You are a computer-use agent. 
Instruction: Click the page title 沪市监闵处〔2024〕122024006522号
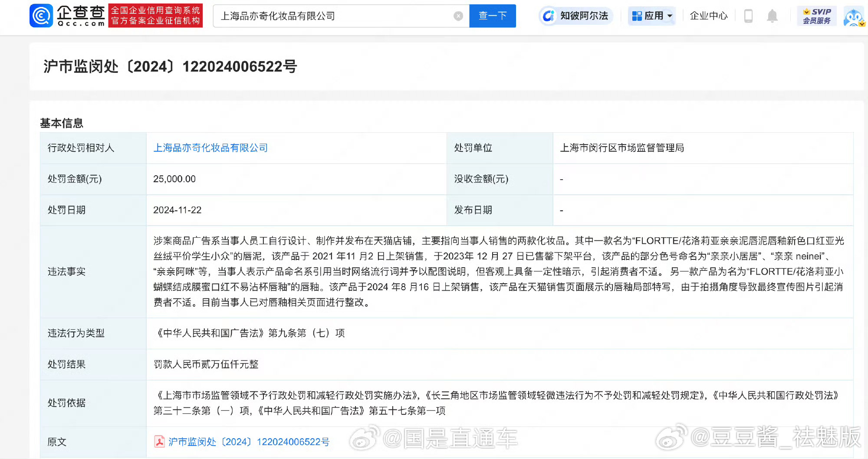[170, 66]
